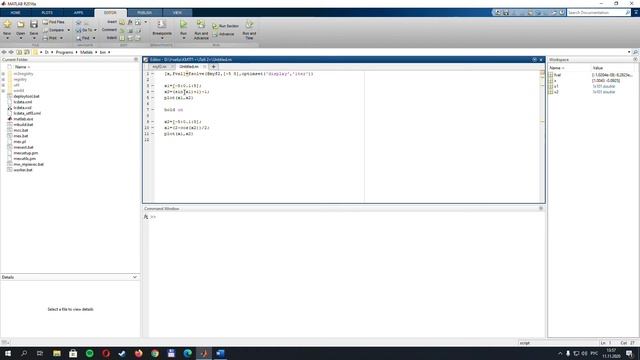
Task: Open Firefox from the taskbar
Action: pyautogui.click(x=138, y=353)
